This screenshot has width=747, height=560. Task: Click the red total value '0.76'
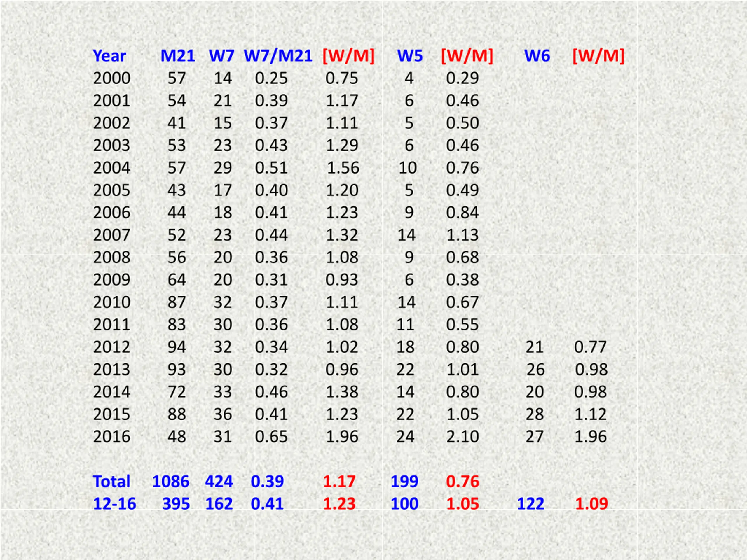[x=463, y=481]
